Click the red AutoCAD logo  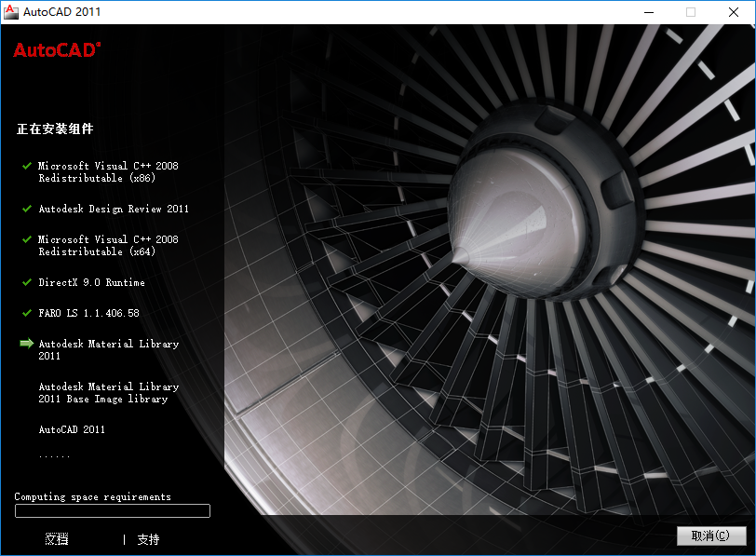[x=55, y=52]
